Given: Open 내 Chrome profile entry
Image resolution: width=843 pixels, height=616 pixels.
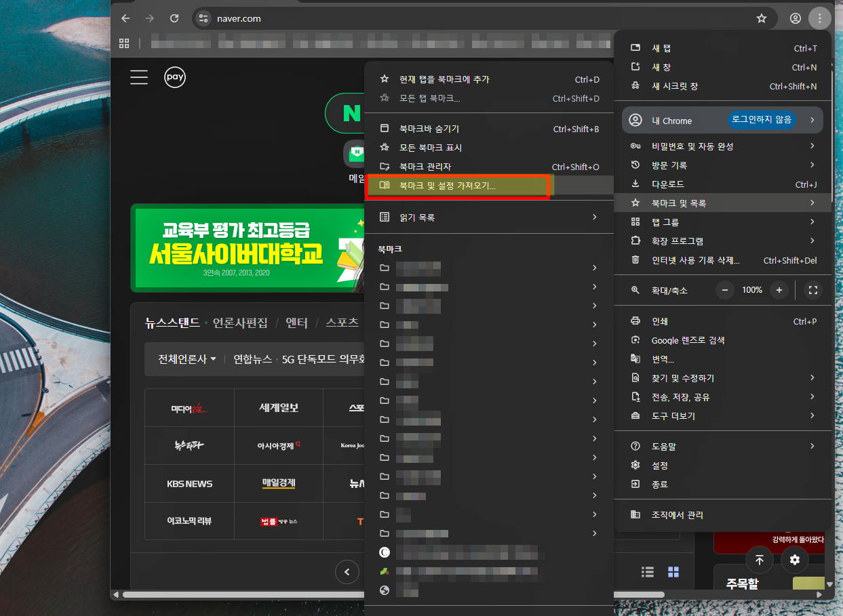Looking at the screenshot, I should tap(722, 121).
